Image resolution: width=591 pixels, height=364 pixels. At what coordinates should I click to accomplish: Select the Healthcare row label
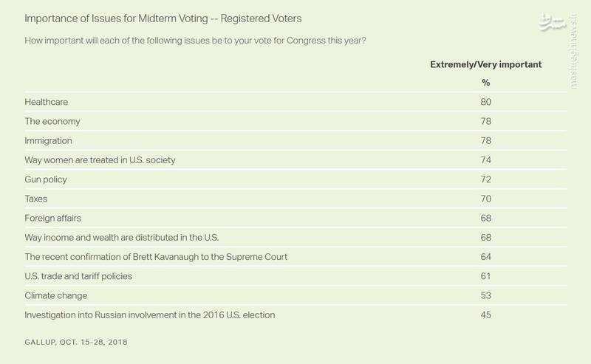tap(47, 102)
